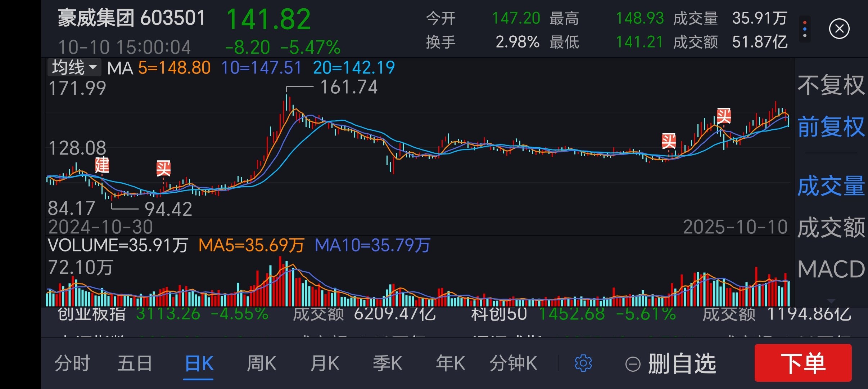Tap the 创业板指 index ticker
Screen dimensions: 868x389
[x=92, y=314]
